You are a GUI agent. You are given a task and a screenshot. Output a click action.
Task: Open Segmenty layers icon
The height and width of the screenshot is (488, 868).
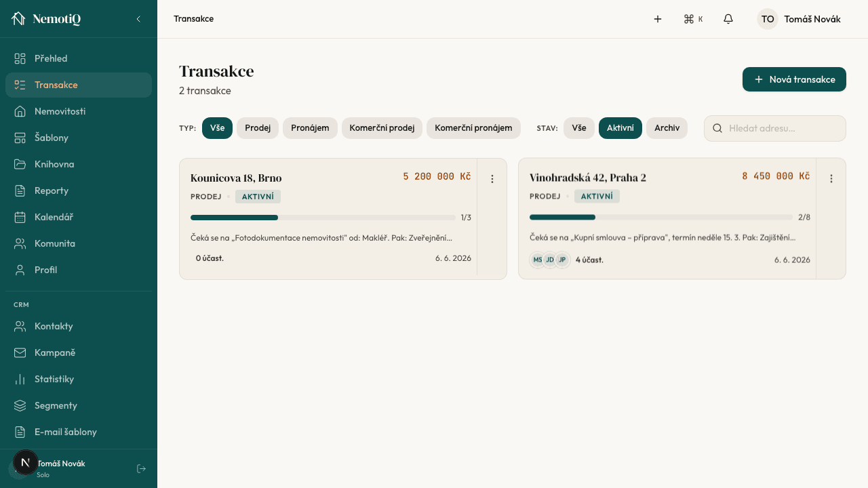click(x=20, y=405)
